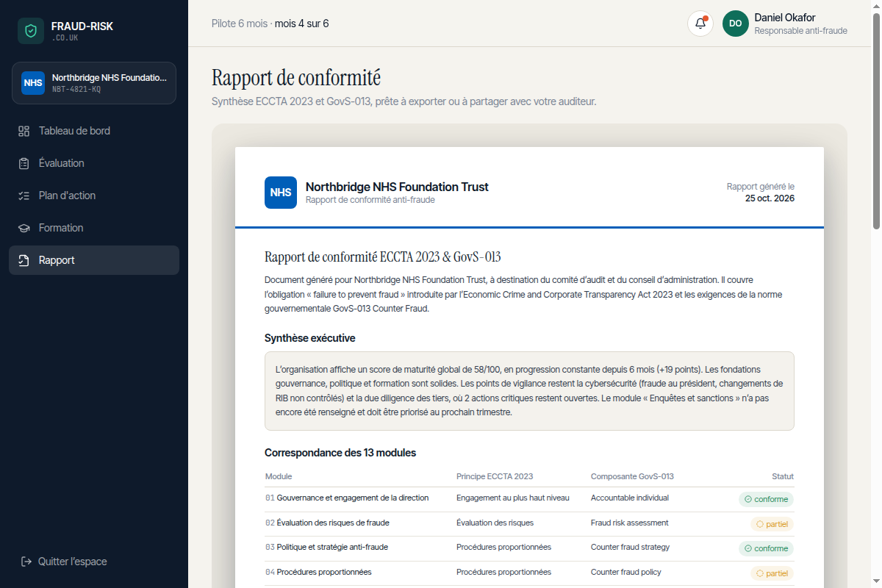Click the Pilote 6 mois progress text
Screen dimensions: 882x588
click(270, 24)
